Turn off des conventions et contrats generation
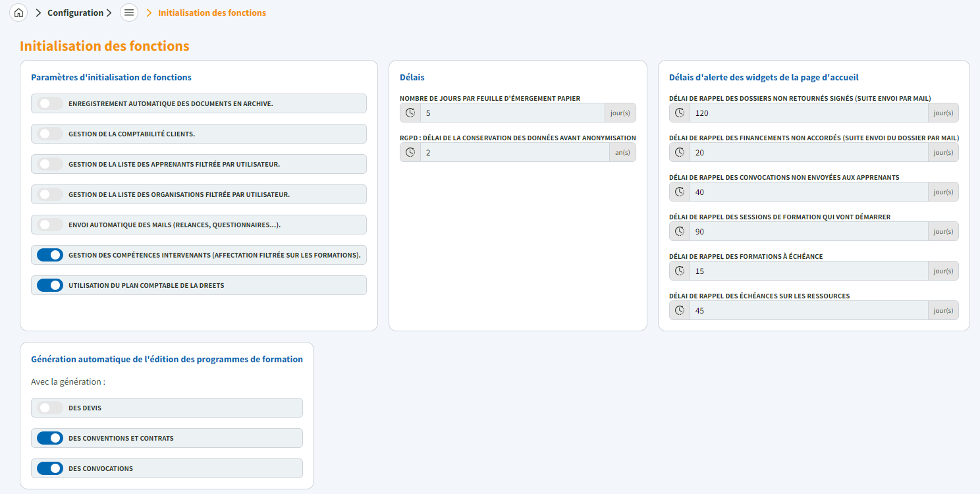Viewport: 980px width, 494px height. (x=50, y=438)
